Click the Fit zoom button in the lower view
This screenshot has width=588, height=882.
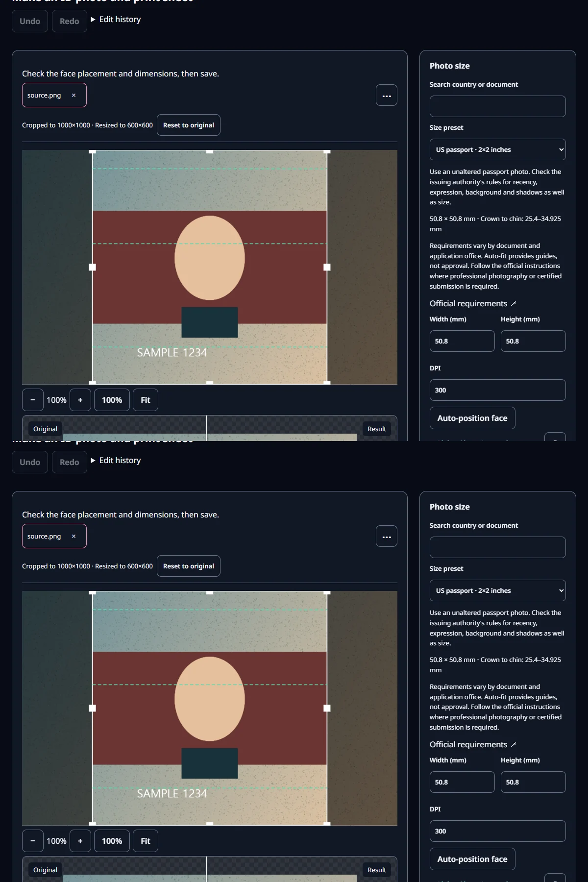146,841
